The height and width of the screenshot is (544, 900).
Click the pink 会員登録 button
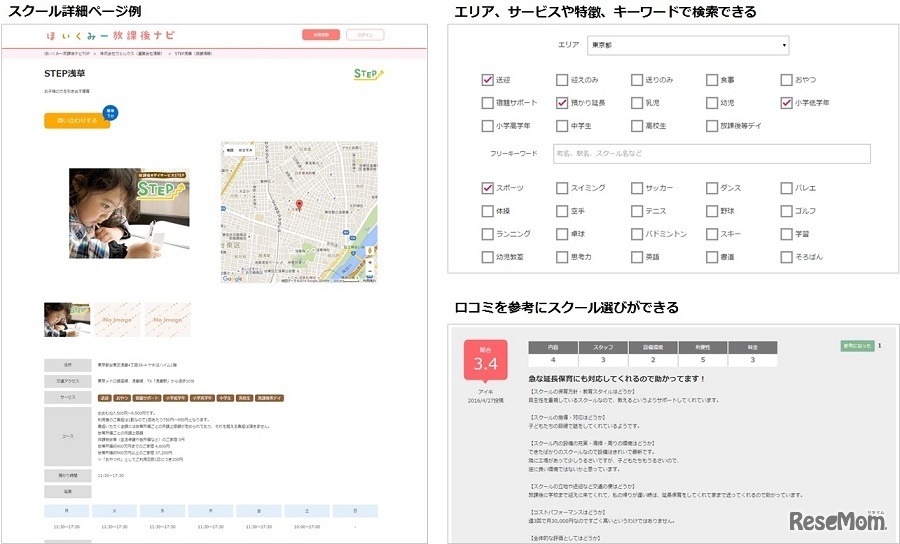click(x=321, y=35)
